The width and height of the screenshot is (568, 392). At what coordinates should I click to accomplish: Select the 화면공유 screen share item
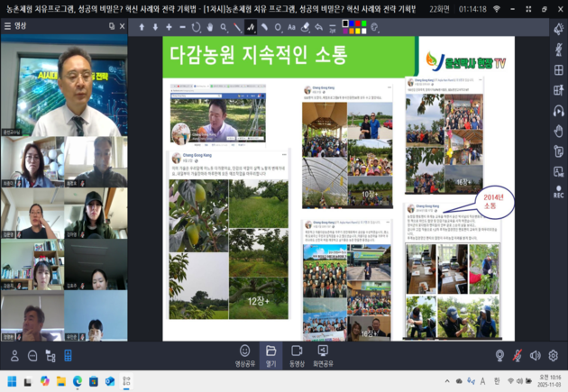coord(322,354)
